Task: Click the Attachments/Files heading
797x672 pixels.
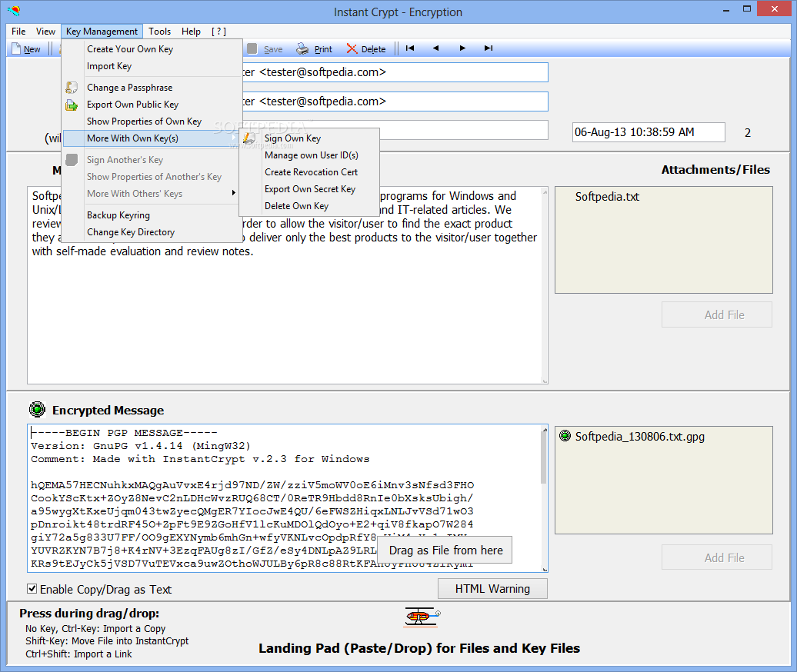Action: pyautogui.click(x=715, y=170)
